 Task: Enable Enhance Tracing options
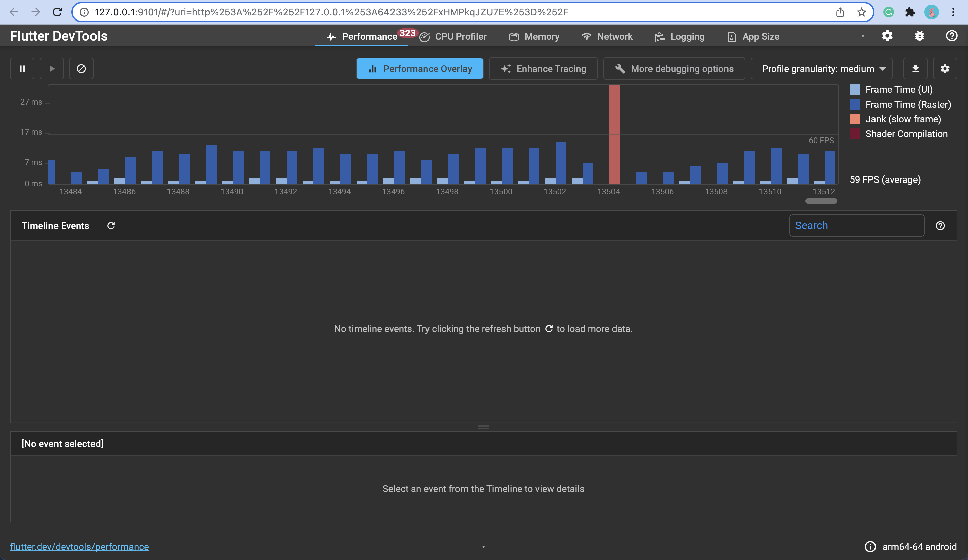point(543,68)
